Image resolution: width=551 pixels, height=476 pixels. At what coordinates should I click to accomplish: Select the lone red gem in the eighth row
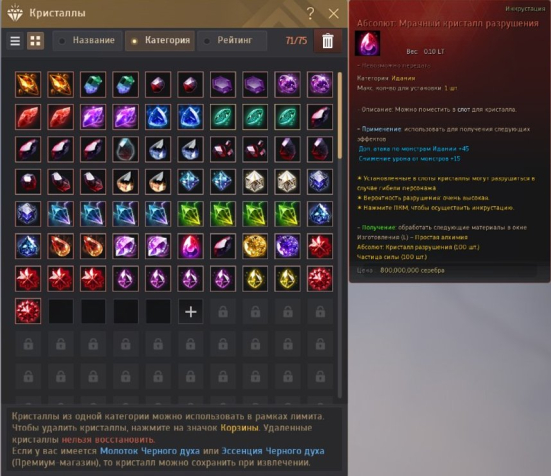click(x=28, y=311)
